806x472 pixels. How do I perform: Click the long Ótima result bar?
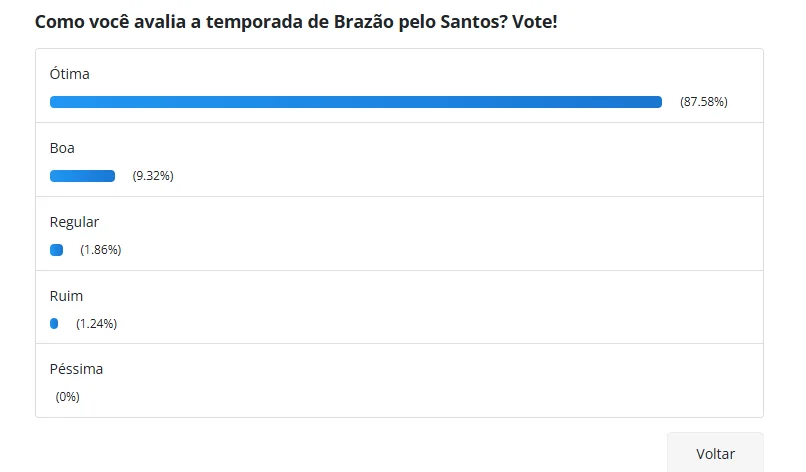click(356, 102)
